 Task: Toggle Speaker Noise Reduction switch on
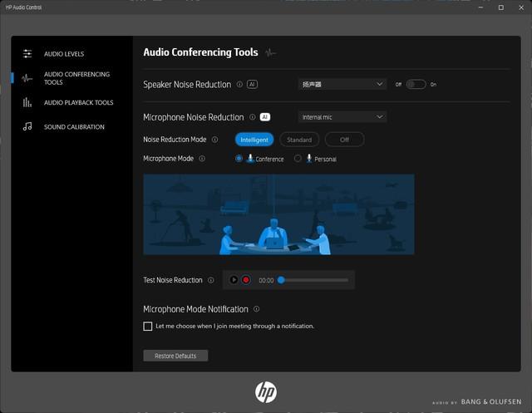(x=416, y=84)
